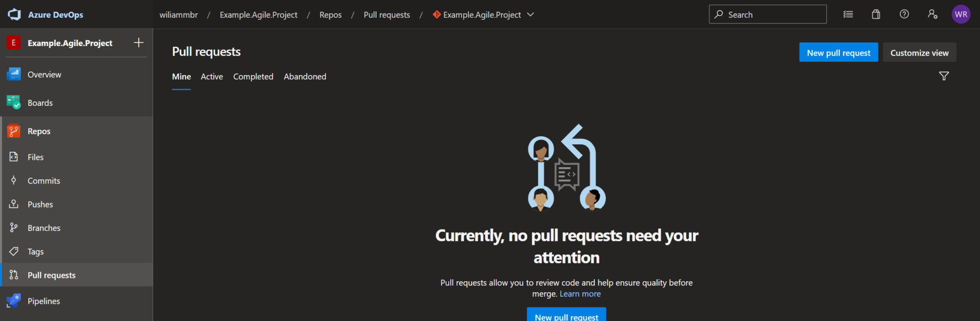Open the User settings icon

(932, 14)
